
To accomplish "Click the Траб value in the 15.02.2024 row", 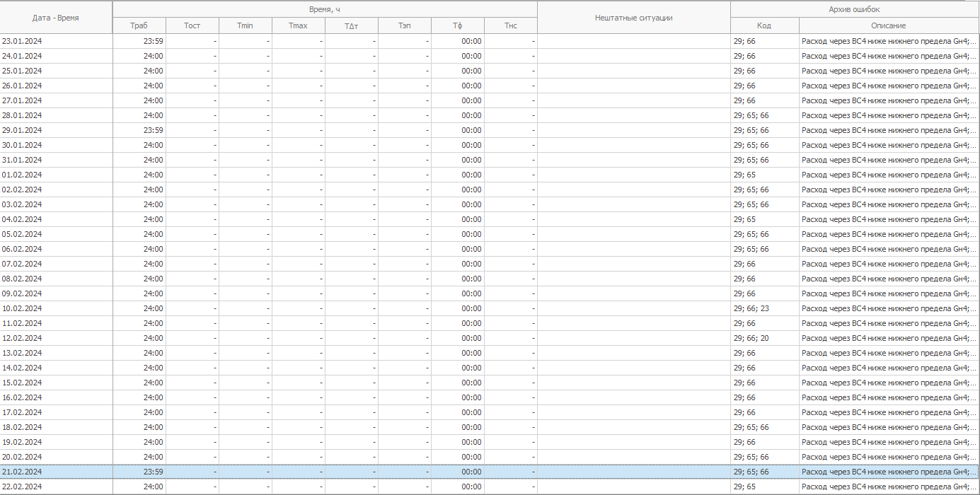I will (x=139, y=383).
